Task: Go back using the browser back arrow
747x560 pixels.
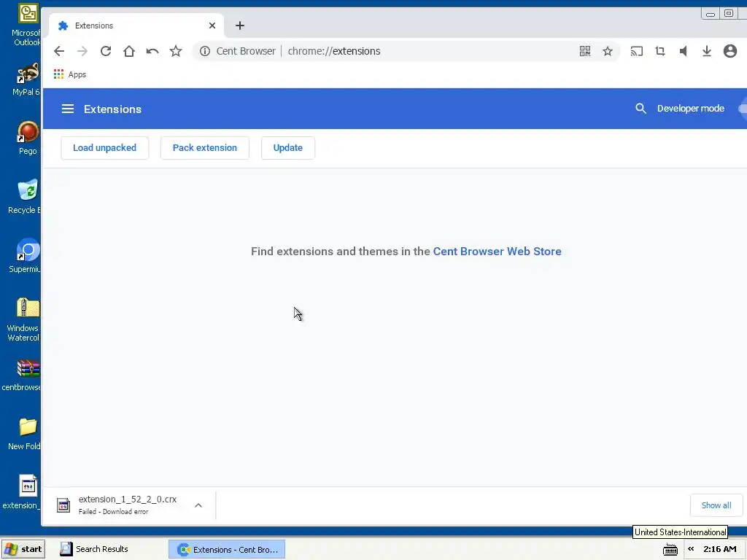Action: coord(59,51)
